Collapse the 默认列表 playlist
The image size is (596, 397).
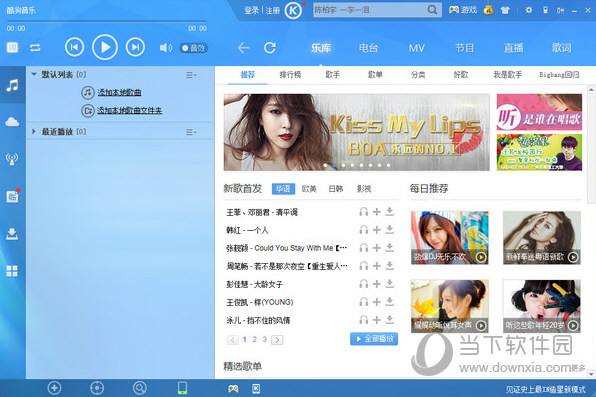point(34,74)
